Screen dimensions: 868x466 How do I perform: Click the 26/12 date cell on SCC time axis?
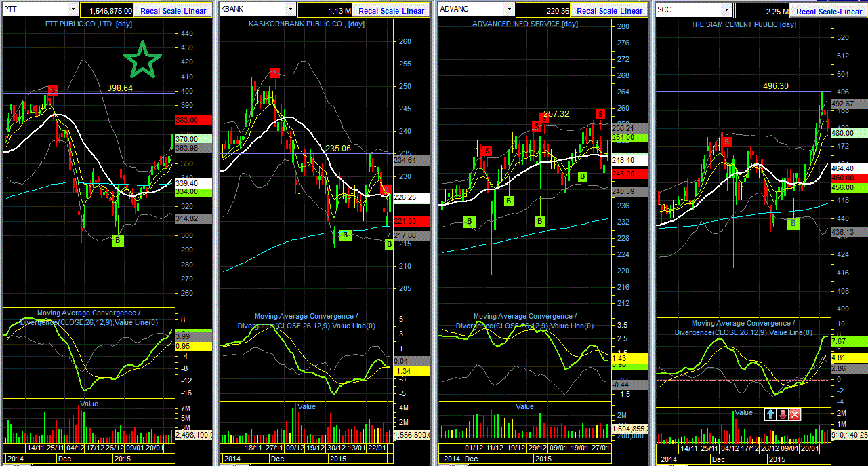[770, 448]
